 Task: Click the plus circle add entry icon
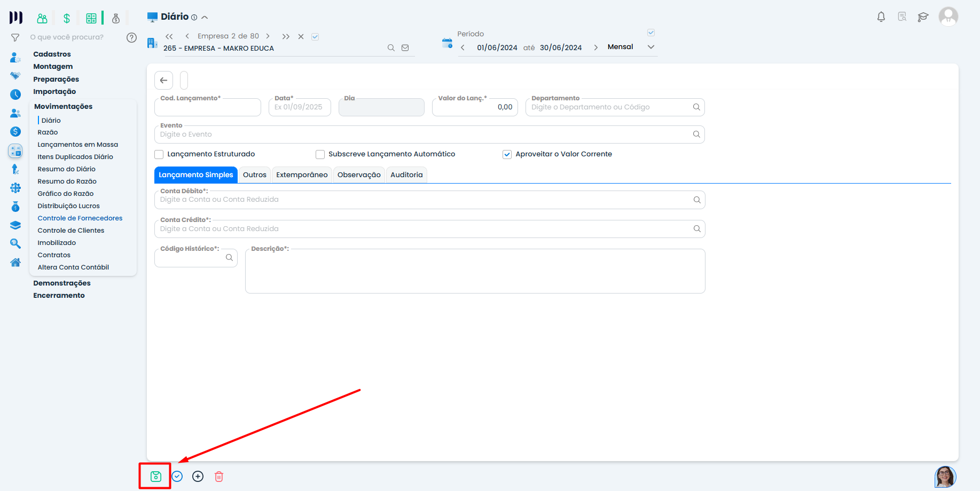tap(198, 477)
